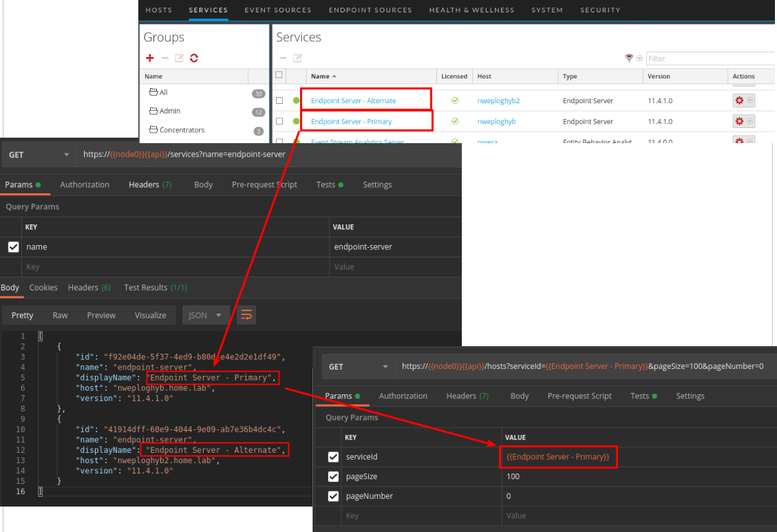The image size is (777, 532).
Task: Click the edit service icon in Services toolbar
Action: click(297, 58)
